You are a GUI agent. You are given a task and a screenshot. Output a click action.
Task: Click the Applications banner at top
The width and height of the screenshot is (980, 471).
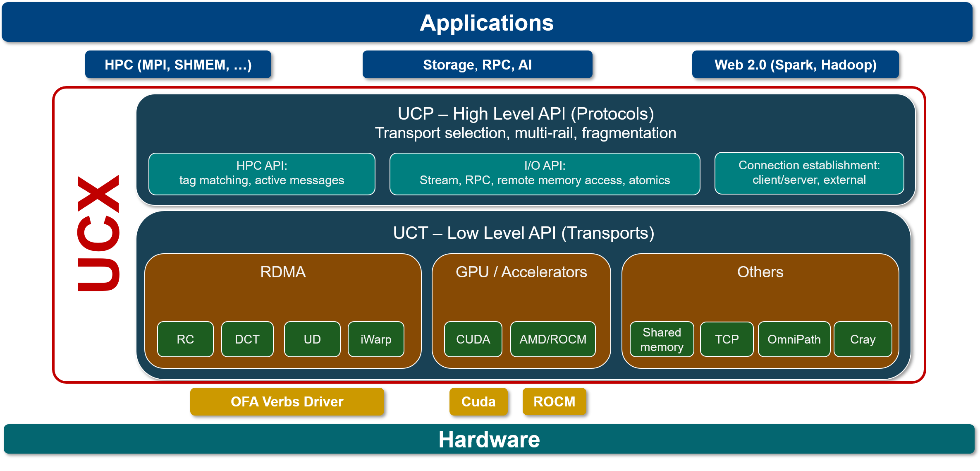tap(487, 22)
